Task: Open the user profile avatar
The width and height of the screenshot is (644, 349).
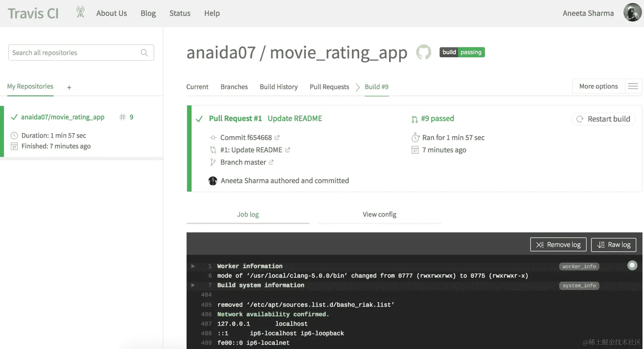Action: (x=632, y=12)
